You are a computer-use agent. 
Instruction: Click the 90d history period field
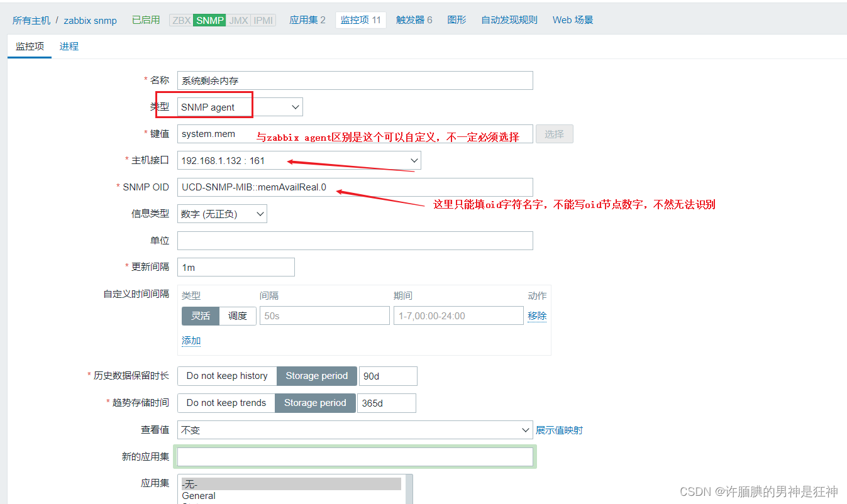pos(388,376)
